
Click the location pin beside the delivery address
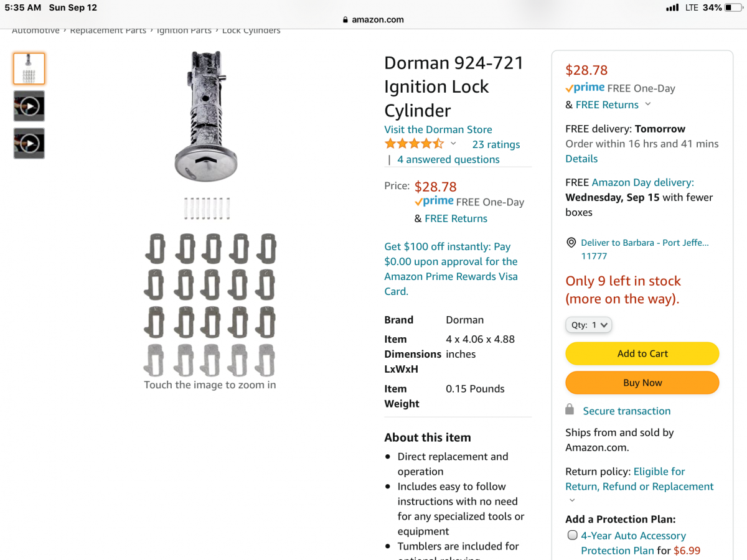click(570, 243)
